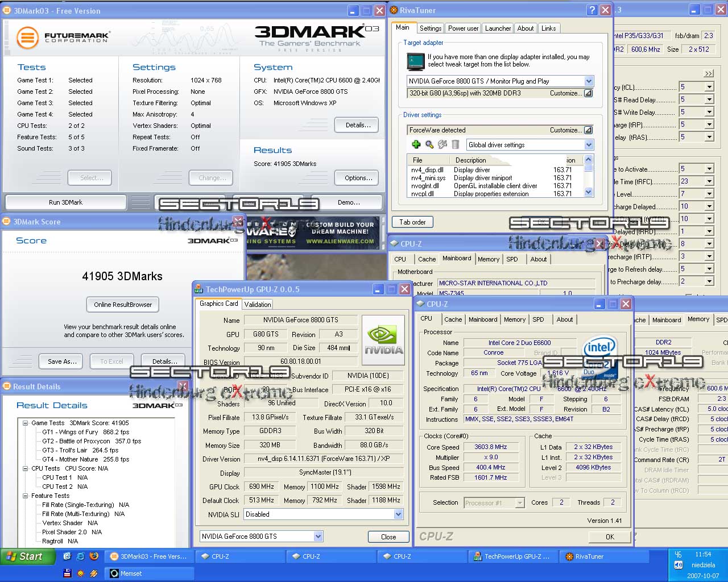This screenshot has width=728, height=582.
Task: Open the Power user tab in RivaTuner
Action: click(464, 28)
